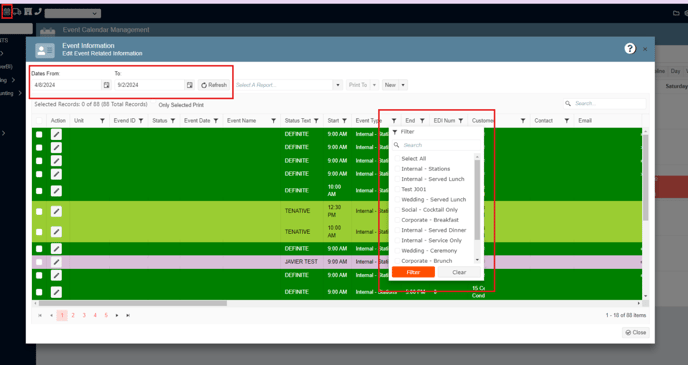
Task: Click the filter list's vertical scrollbar
Action: (477, 200)
